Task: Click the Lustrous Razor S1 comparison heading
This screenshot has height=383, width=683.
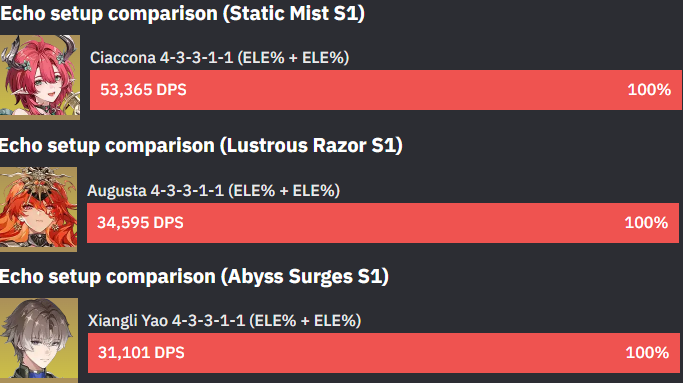Action: tap(201, 146)
